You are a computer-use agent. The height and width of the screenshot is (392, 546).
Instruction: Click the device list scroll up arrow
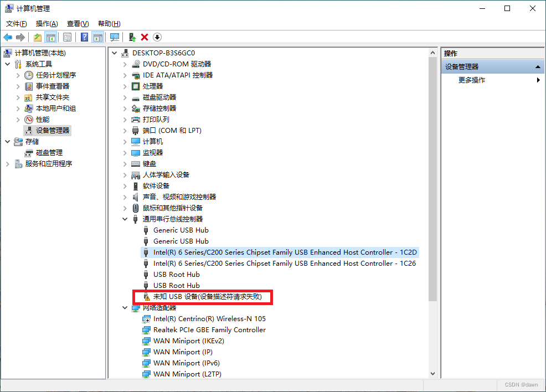(x=433, y=53)
